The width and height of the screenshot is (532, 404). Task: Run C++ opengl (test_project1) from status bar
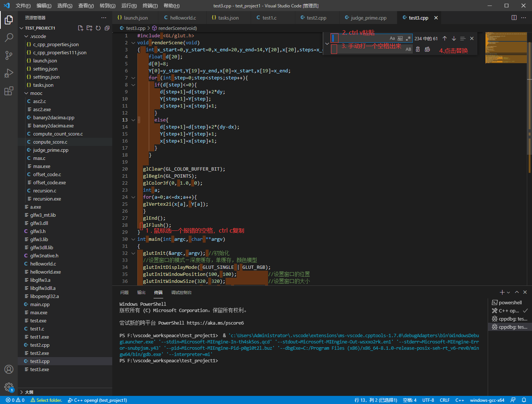pos(97,400)
